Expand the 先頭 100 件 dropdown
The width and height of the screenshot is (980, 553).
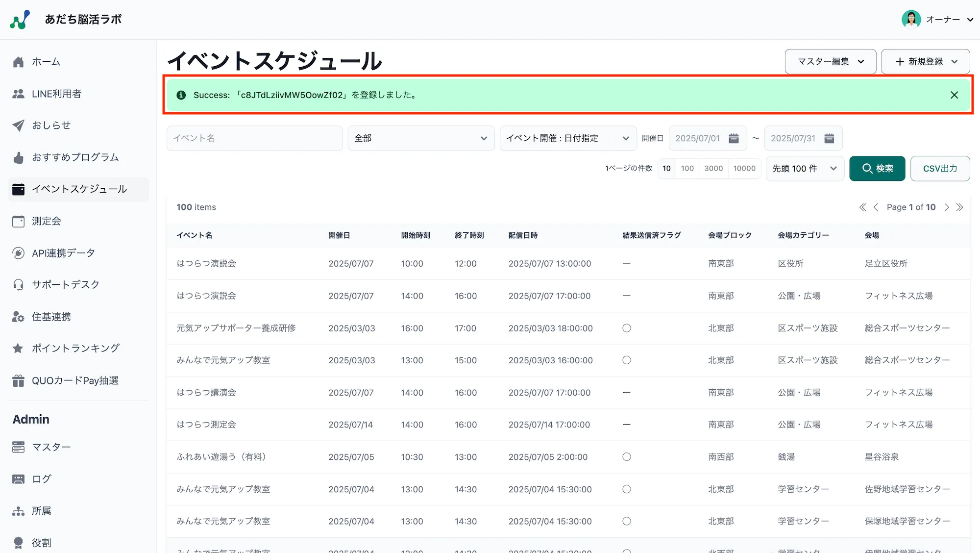[x=804, y=168]
